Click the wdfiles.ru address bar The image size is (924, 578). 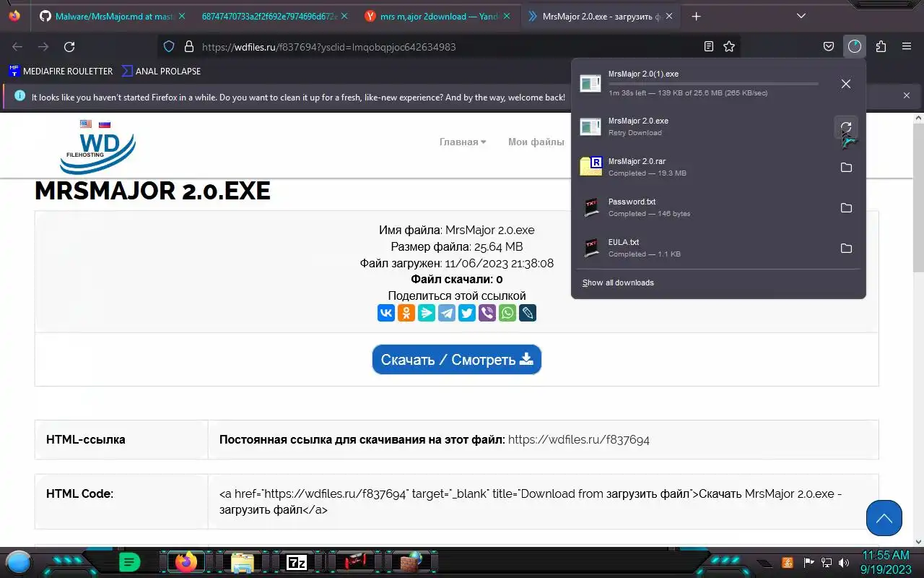point(448,46)
